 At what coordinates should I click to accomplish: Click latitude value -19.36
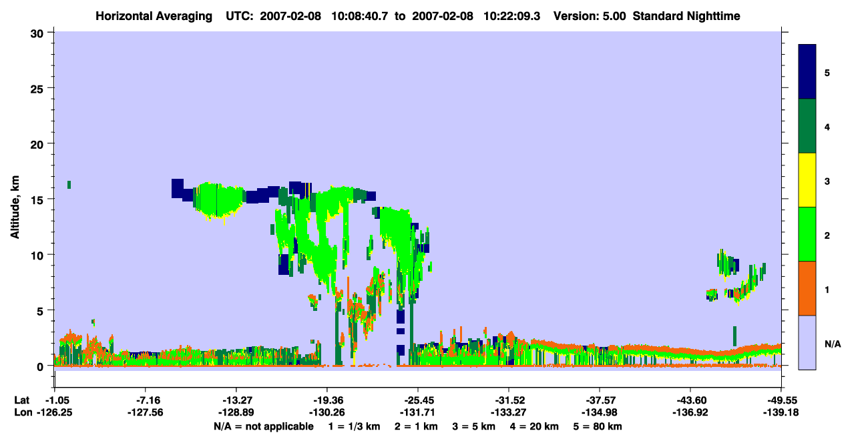point(327,400)
